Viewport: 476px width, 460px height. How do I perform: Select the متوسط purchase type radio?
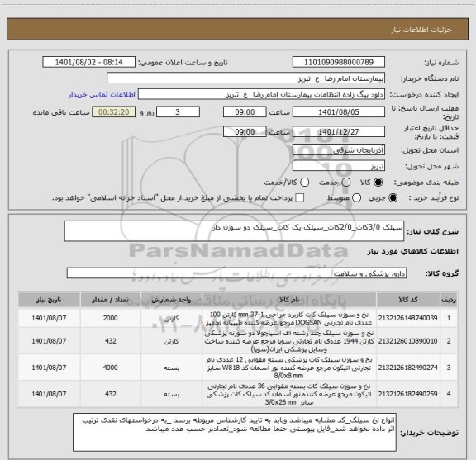[x=356, y=198]
